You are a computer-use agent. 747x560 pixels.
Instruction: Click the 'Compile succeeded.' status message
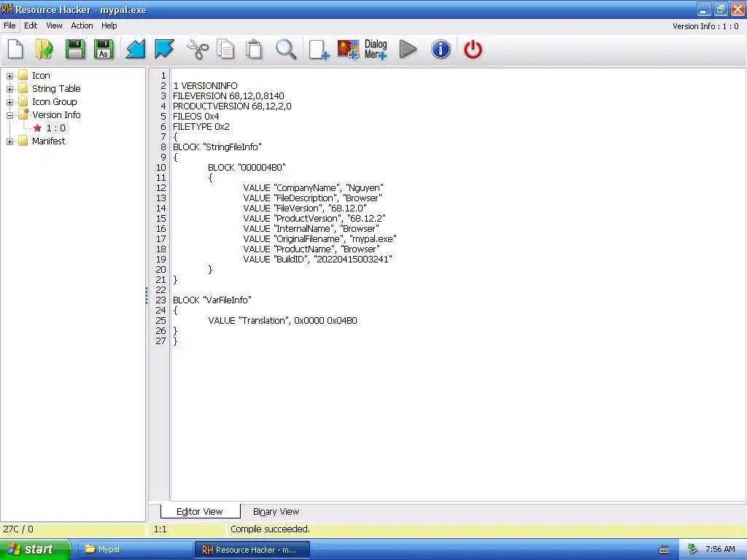tap(270, 529)
